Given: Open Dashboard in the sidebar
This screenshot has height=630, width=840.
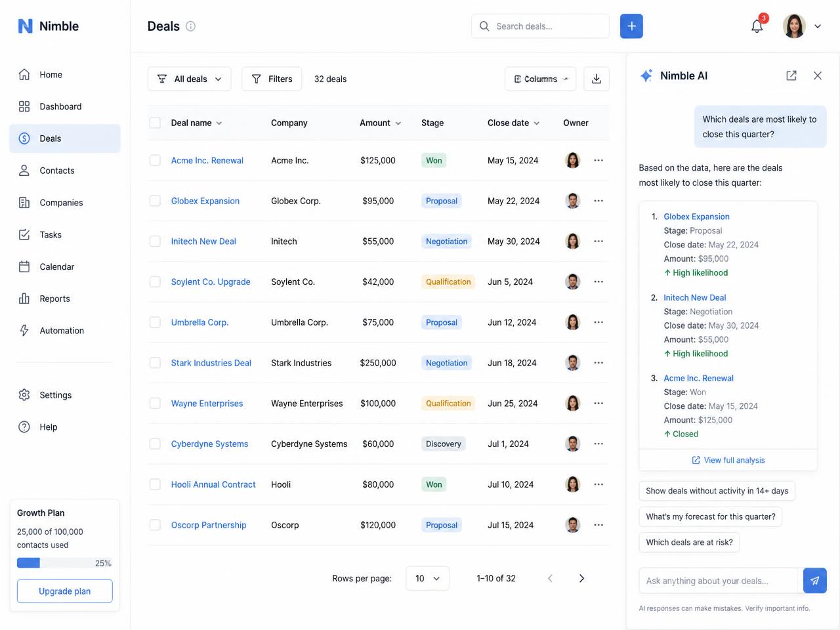Looking at the screenshot, I should (64, 106).
